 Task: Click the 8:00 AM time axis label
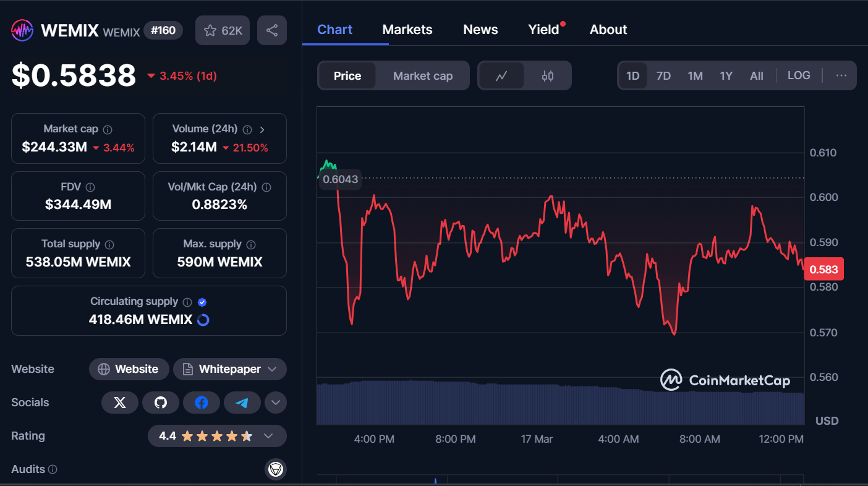(x=699, y=439)
